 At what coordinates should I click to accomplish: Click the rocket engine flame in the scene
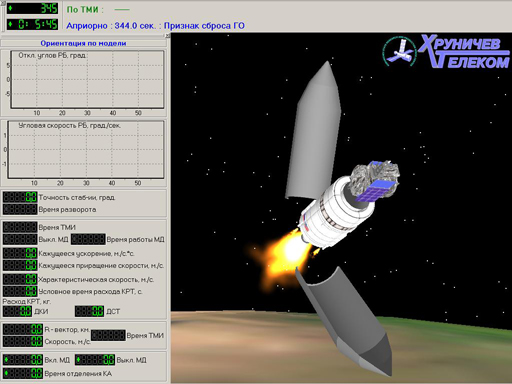click(286, 253)
